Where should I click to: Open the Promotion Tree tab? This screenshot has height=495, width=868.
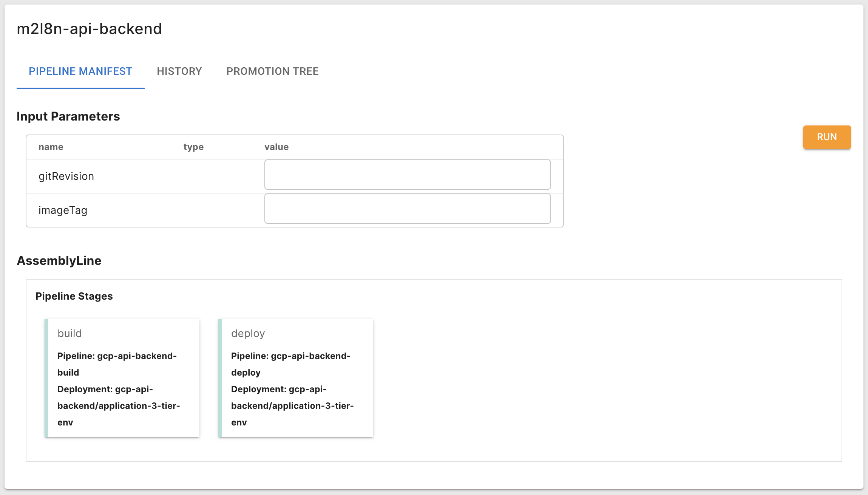pyautogui.click(x=272, y=71)
